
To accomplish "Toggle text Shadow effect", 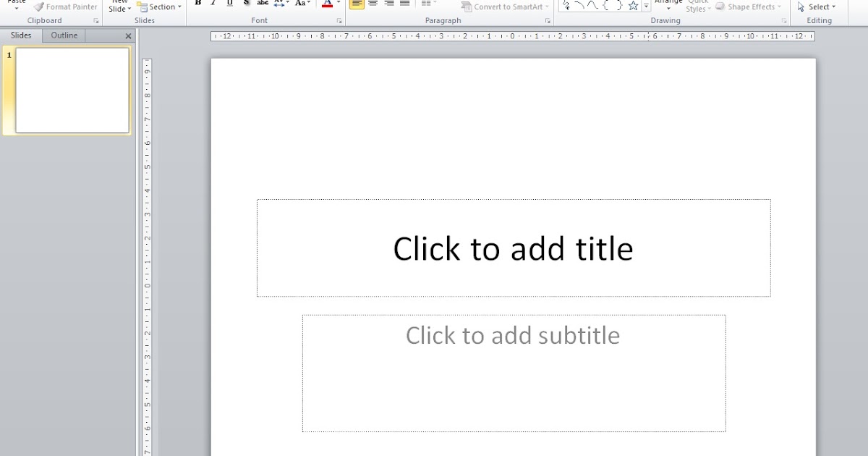I will pos(246,3).
